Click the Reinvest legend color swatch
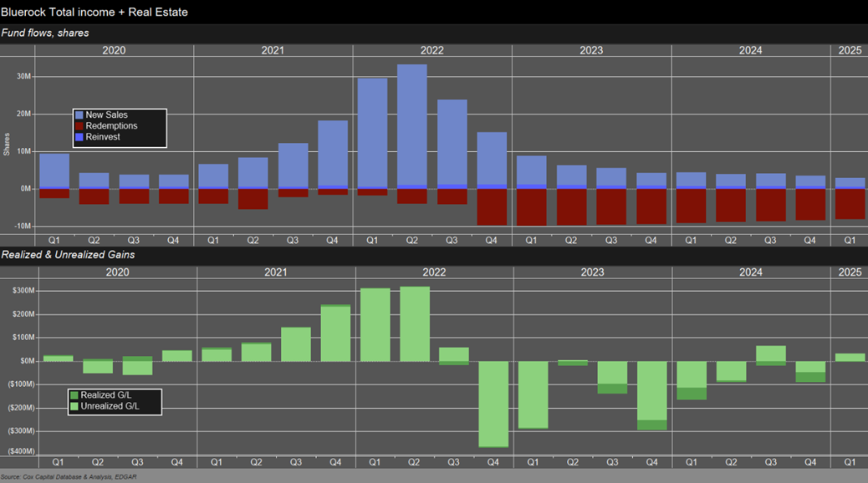The width and height of the screenshot is (868, 483). 79,137
